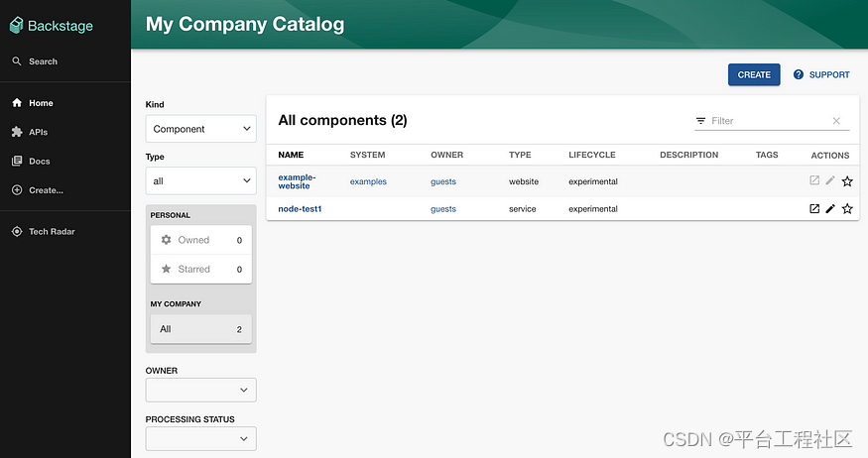Sort the table by Name column

[291, 155]
